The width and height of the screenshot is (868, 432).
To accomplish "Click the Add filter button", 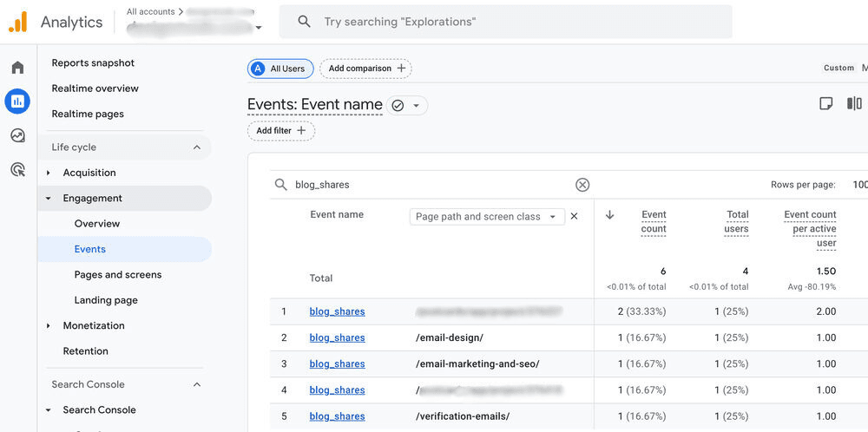I will 280,131.
